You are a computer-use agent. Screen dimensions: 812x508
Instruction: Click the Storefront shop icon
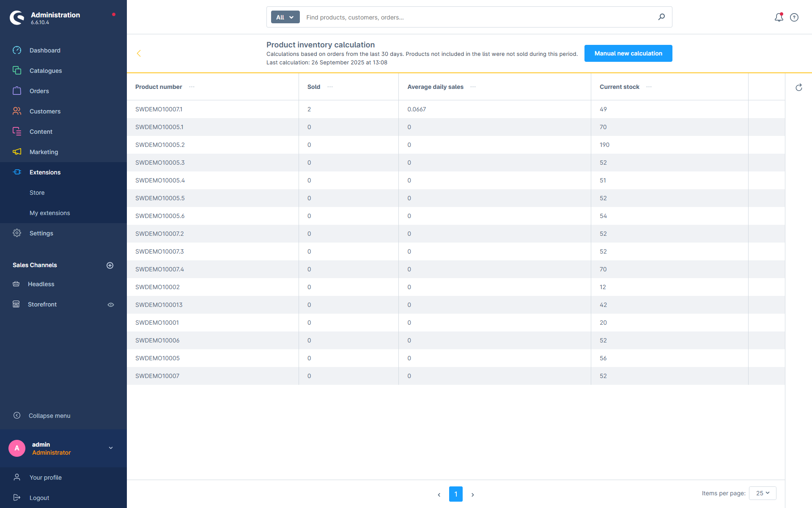coord(16,304)
